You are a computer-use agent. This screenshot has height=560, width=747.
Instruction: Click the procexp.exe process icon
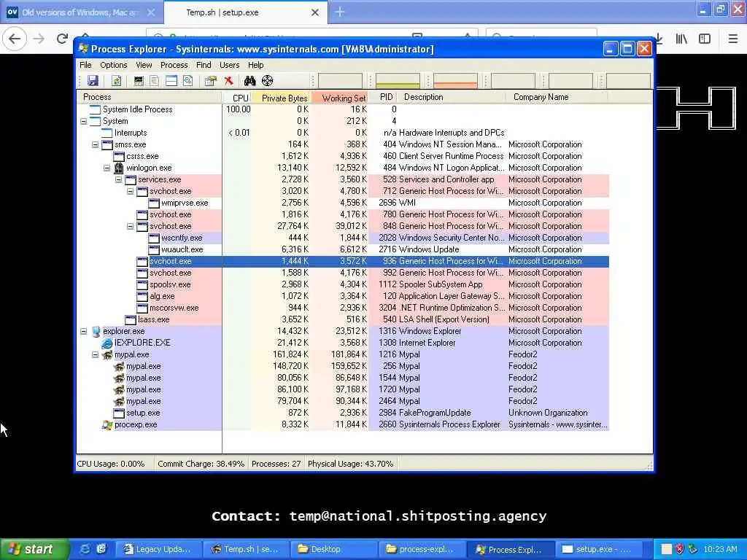tap(107, 425)
